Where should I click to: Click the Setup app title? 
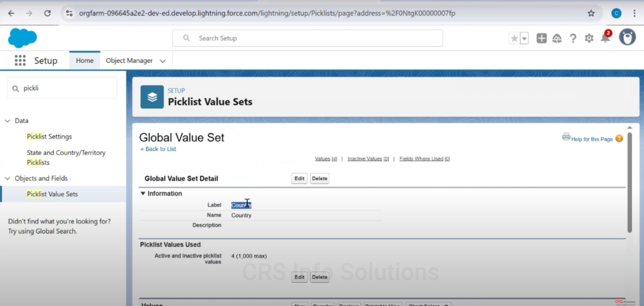pos(45,60)
